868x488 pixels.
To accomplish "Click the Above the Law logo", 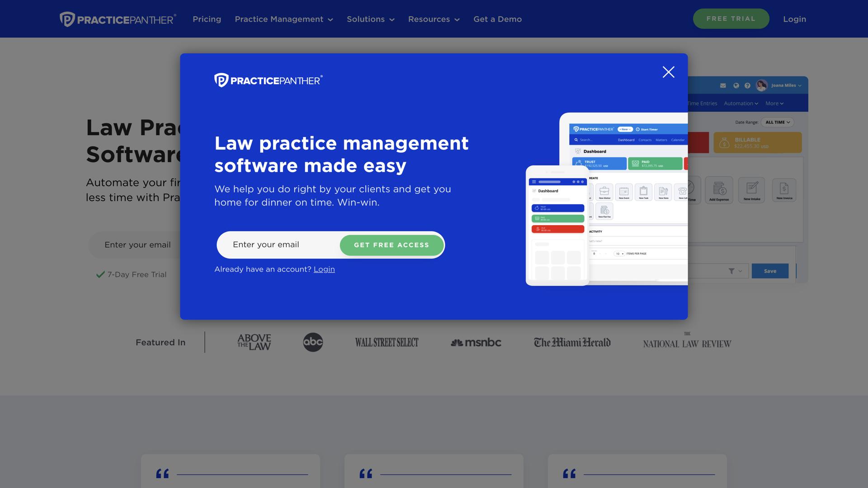I will coord(254,343).
